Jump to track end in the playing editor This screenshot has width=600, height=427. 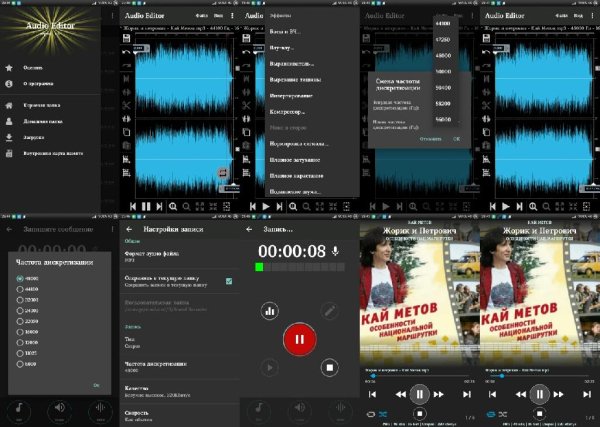(159, 207)
